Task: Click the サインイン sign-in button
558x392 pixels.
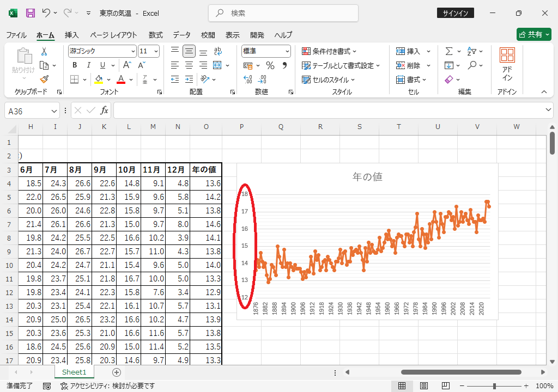Action: coord(455,13)
